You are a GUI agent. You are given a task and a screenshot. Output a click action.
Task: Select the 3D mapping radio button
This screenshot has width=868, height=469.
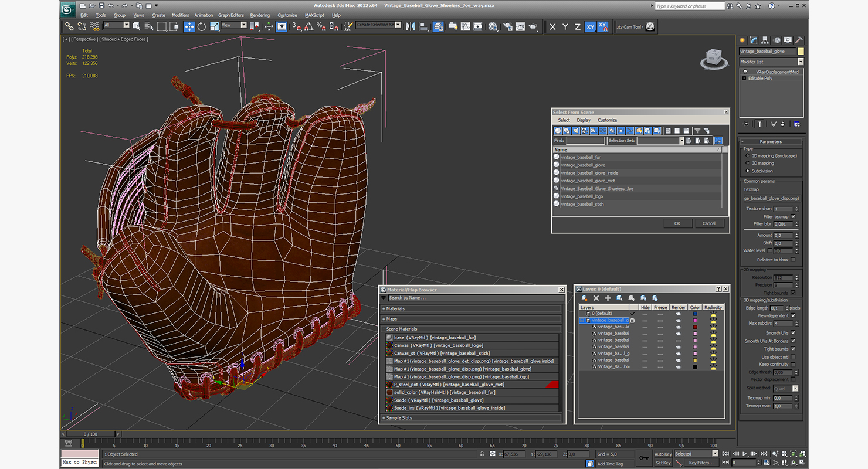747,164
